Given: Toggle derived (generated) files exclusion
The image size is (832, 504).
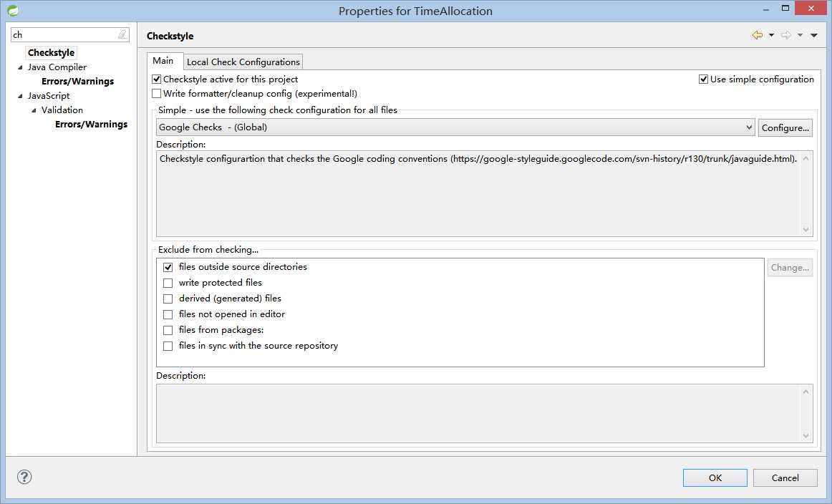Looking at the screenshot, I should click(168, 299).
